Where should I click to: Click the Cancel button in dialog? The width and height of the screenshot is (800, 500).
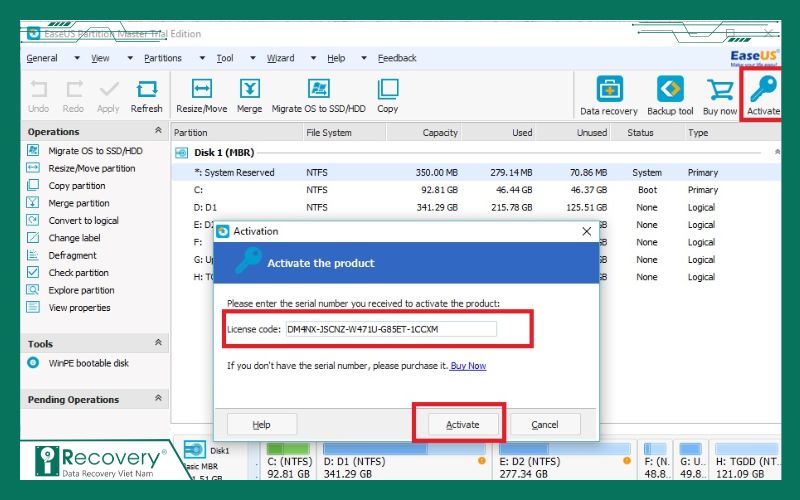coord(545,424)
